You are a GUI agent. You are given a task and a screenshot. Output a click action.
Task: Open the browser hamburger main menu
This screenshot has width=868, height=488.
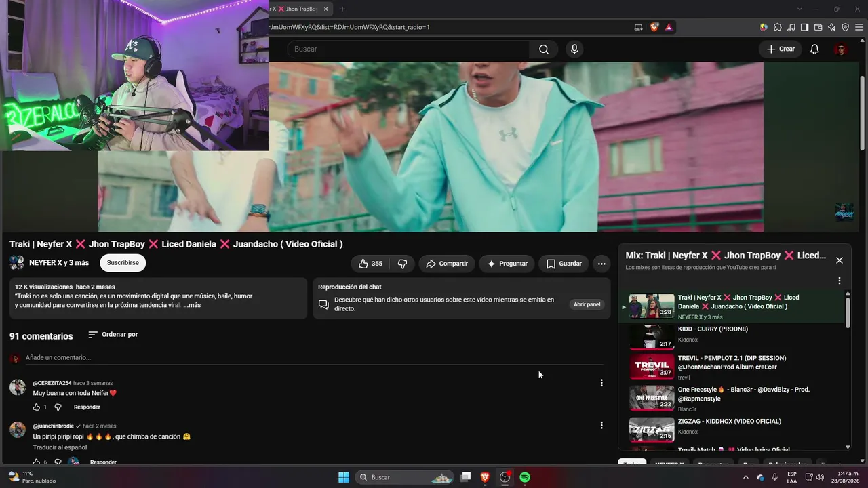pyautogui.click(x=858, y=27)
